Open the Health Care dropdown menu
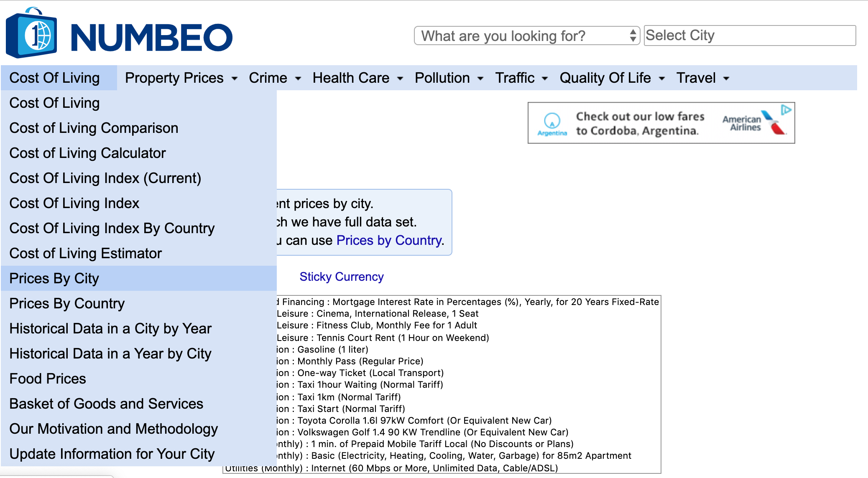This screenshot has height=478, width=868. 357,78
